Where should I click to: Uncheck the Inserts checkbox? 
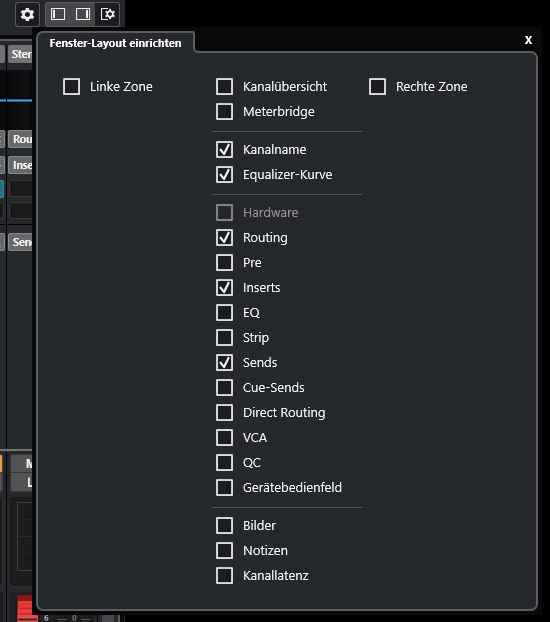[x=225, y=288]
